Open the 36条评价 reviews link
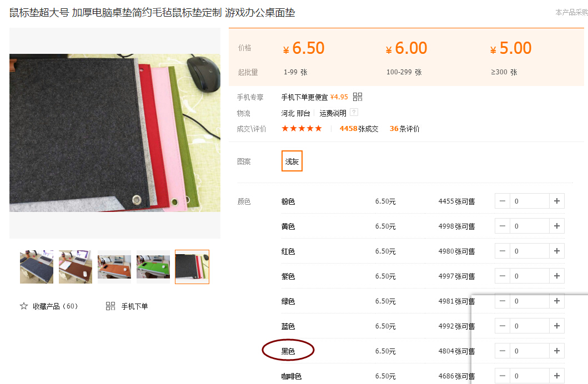This screenshot has height=384, width=588. [x=404, y=129]
